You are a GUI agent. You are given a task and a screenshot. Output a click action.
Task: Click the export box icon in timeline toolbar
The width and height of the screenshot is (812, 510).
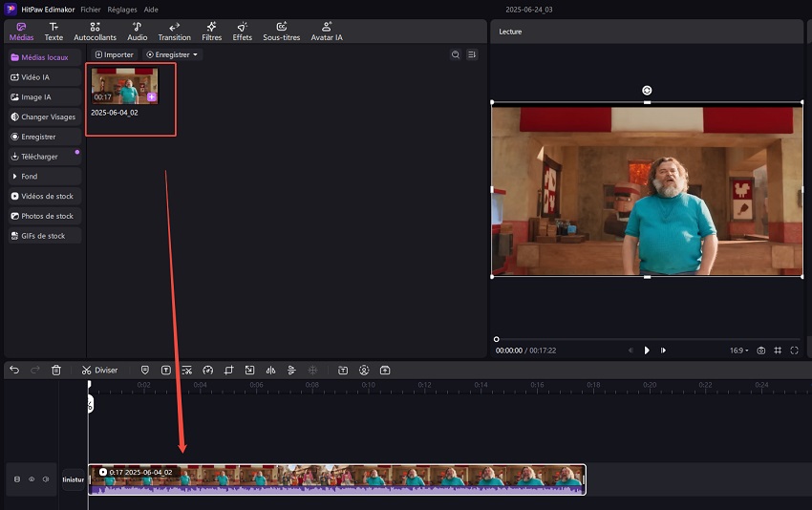385,371
